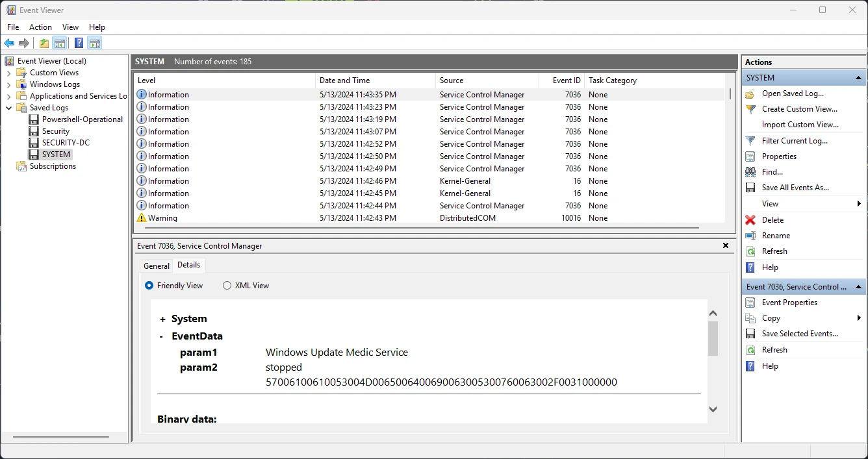Click the event list horizontal scrollbar
The image size is (868, 459).
(x=422, y=228)
